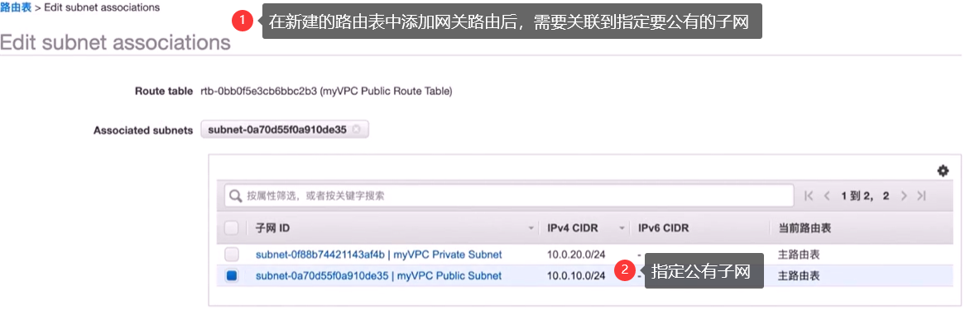This screenshot has width=980, height=315.
Task: Open subnet-0a70d55f0a910de35 Public Subnet link
Action: point(378,275)
